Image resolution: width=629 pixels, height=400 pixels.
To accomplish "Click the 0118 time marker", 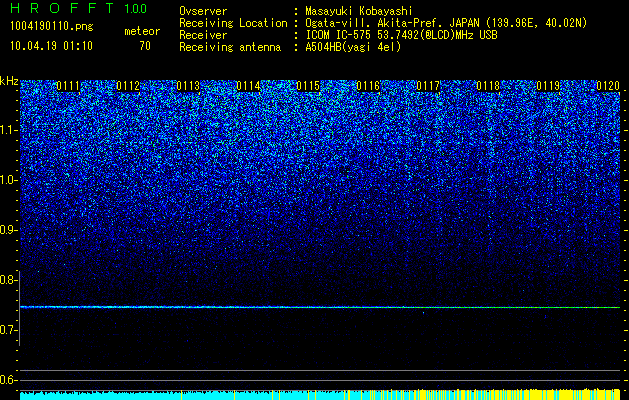I will 488,86.
